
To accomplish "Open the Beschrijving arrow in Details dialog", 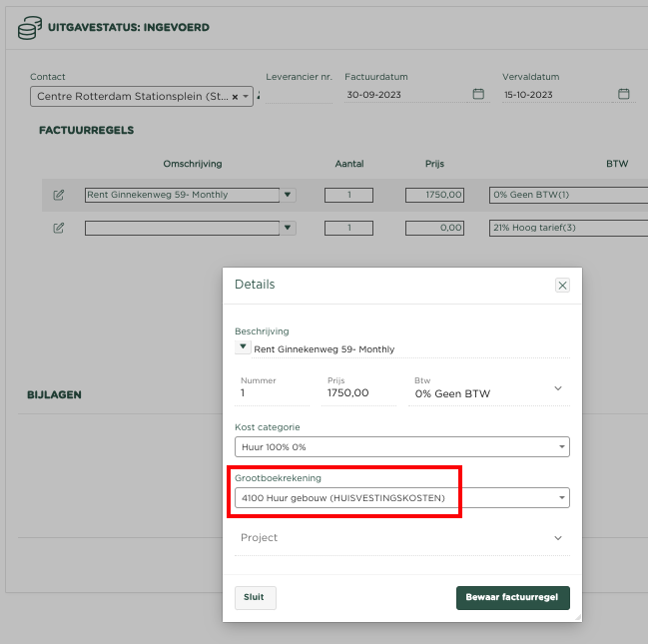I will [x=243, y=347].
